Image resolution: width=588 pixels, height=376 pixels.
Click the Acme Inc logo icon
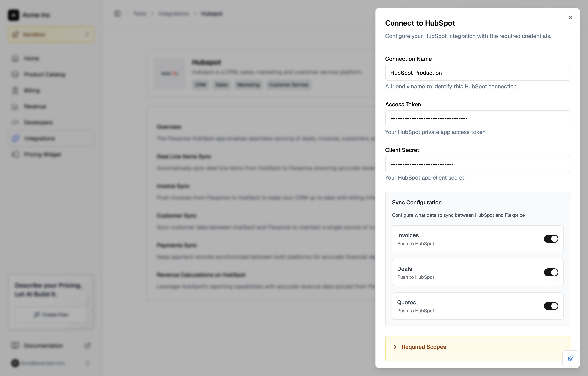13,15
